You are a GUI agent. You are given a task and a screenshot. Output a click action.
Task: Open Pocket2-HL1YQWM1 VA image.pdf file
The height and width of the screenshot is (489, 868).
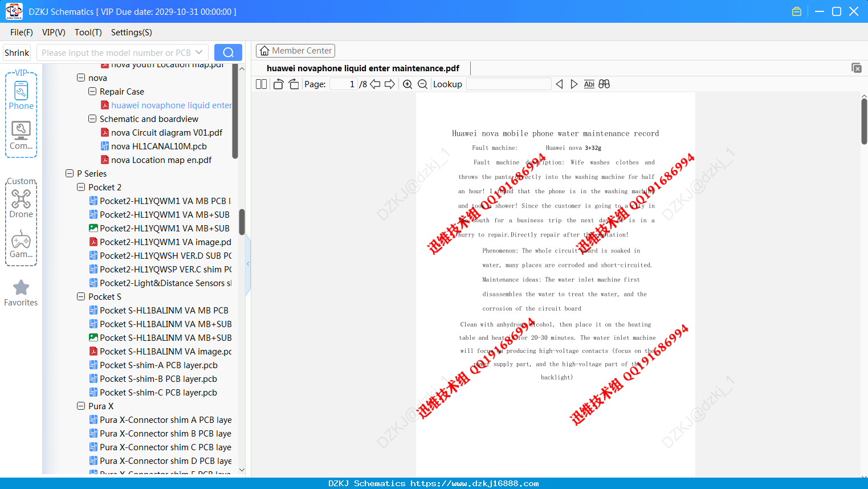(x=160, y=242)
